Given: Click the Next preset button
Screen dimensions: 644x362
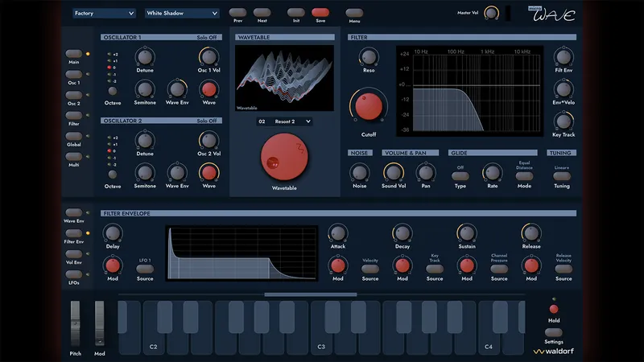Looking at the screenshot, I should (x=262, y=12).
